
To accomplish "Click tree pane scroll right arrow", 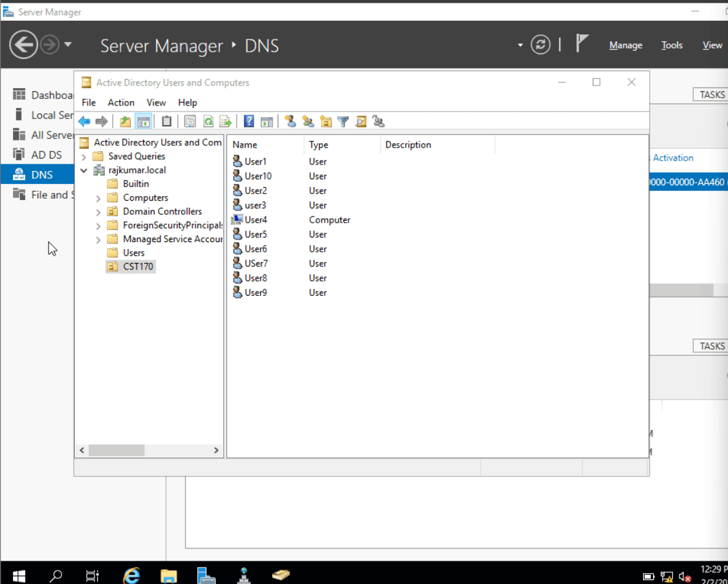I will click(216, 450).
